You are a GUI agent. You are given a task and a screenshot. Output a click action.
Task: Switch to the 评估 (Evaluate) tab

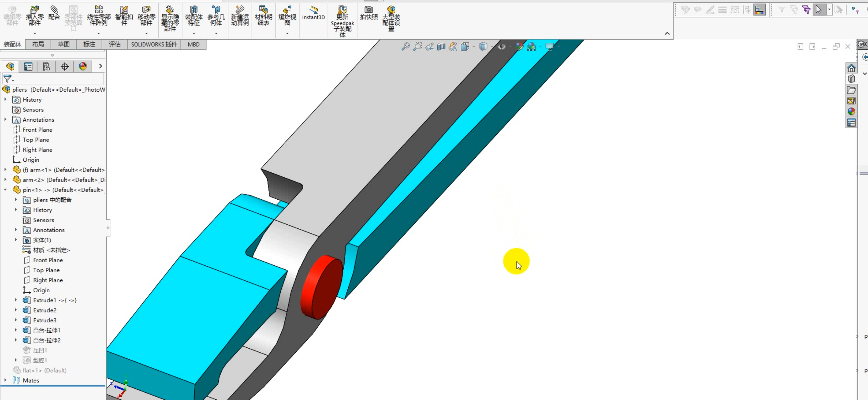click(115, 44)
